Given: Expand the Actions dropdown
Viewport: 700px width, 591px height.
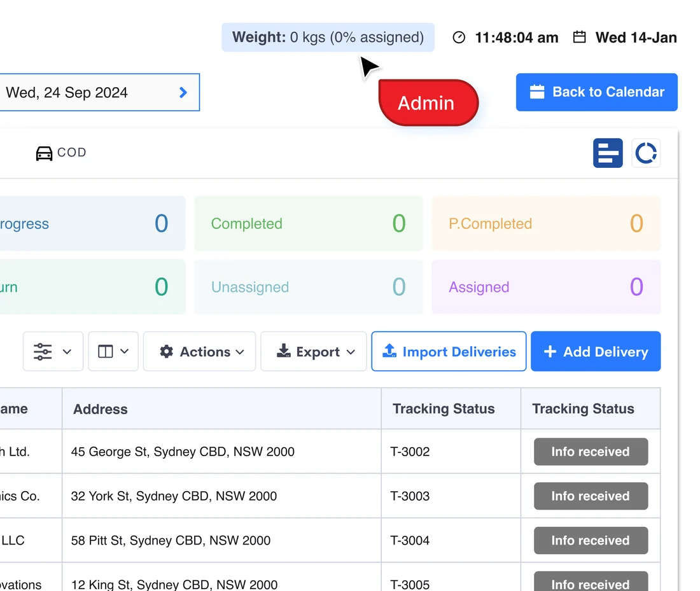Looking at the screenshot, I should (x=200, y=351).
